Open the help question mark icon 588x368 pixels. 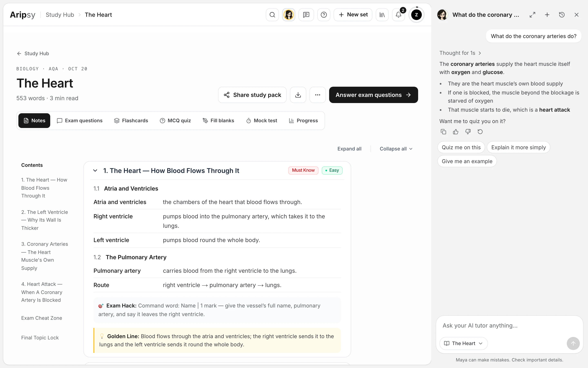(x=324, y=15)
